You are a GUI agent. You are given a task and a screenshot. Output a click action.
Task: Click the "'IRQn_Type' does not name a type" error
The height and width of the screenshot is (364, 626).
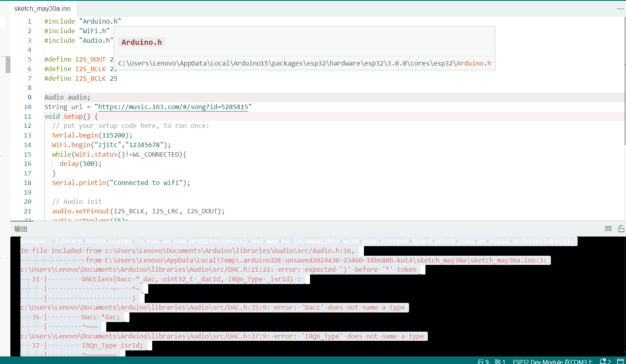pyautogui.click(x=222, y=336)
